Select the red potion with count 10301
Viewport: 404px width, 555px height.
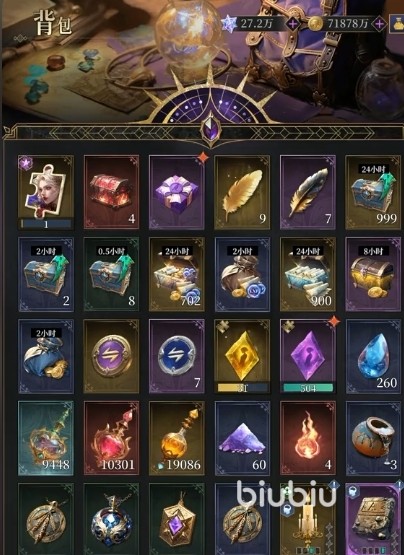click(112, 438)
